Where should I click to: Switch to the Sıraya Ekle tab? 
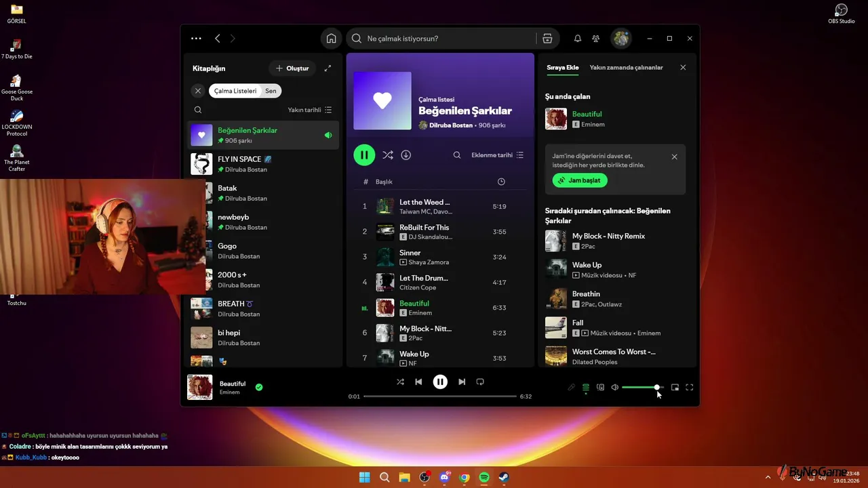tap(563, 68)
